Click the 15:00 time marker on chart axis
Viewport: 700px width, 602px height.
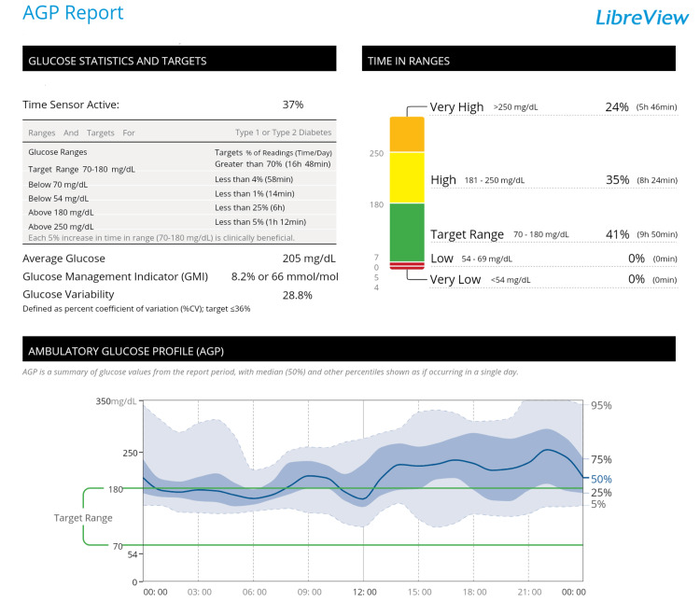coord(420,592)
